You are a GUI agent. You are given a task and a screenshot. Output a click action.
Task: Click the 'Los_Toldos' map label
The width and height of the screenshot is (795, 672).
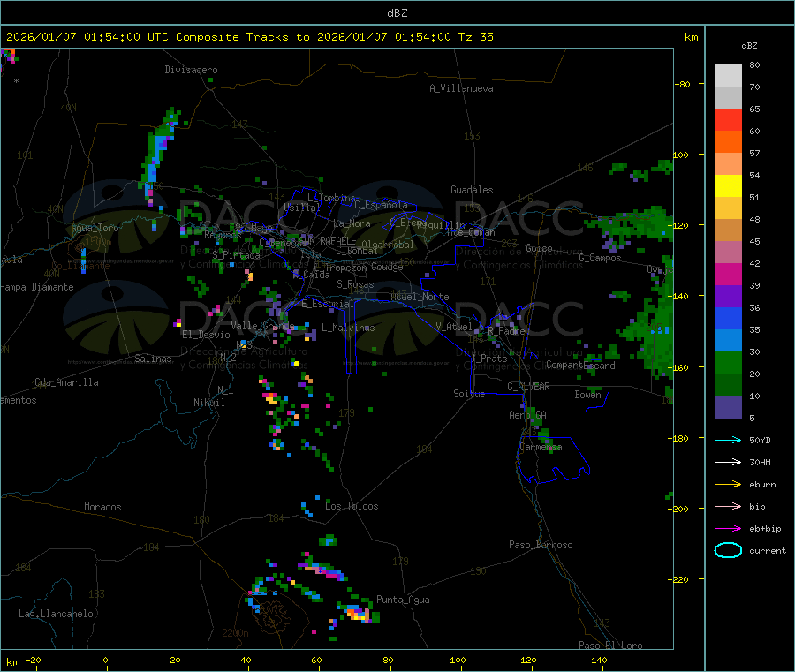pos(352,506)
